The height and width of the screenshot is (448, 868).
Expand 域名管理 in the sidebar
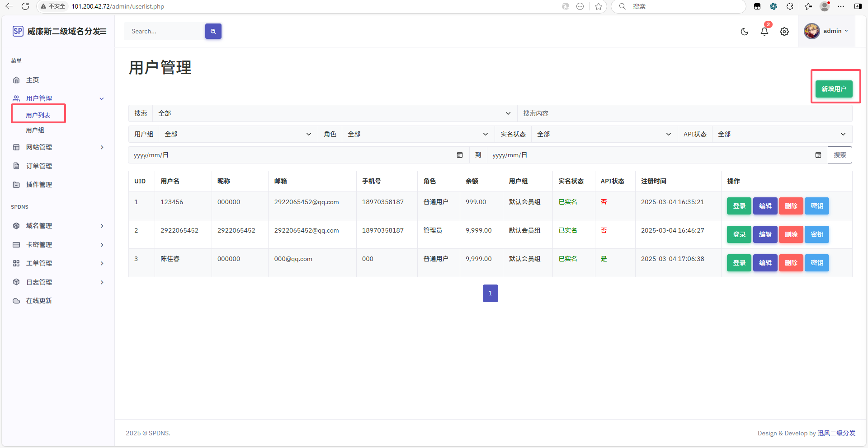(58, 226)
